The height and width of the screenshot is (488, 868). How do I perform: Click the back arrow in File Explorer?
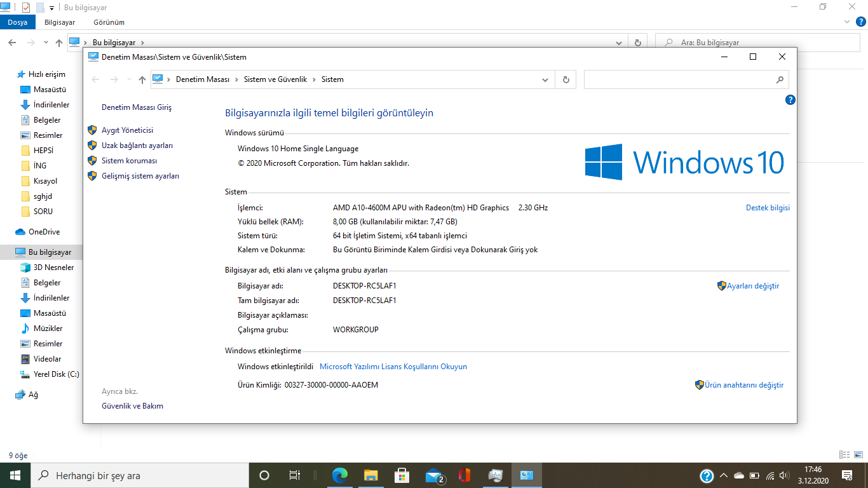(x=11, y=43)
